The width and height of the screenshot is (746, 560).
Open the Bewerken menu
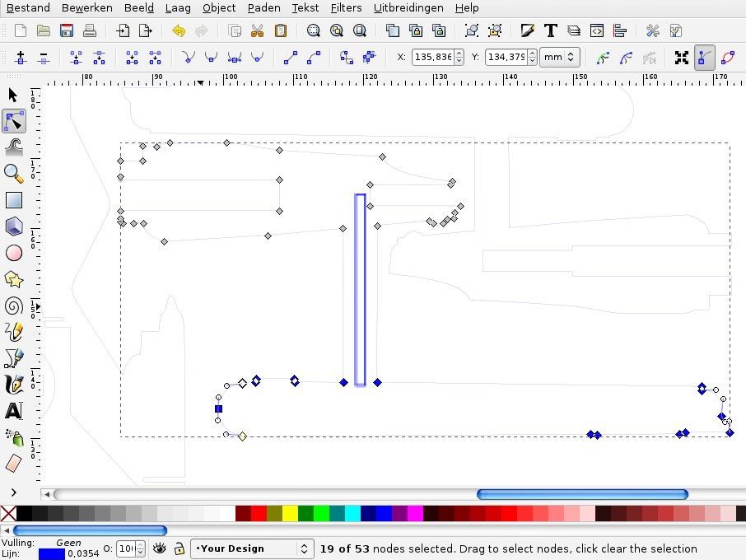[x=87, y=8]
